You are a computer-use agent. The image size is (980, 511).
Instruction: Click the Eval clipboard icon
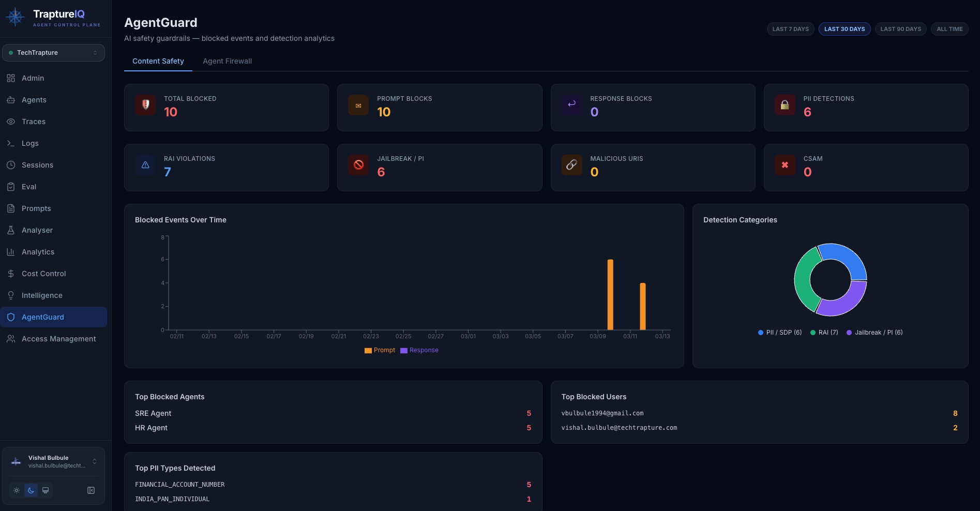[x=11, y=187]
